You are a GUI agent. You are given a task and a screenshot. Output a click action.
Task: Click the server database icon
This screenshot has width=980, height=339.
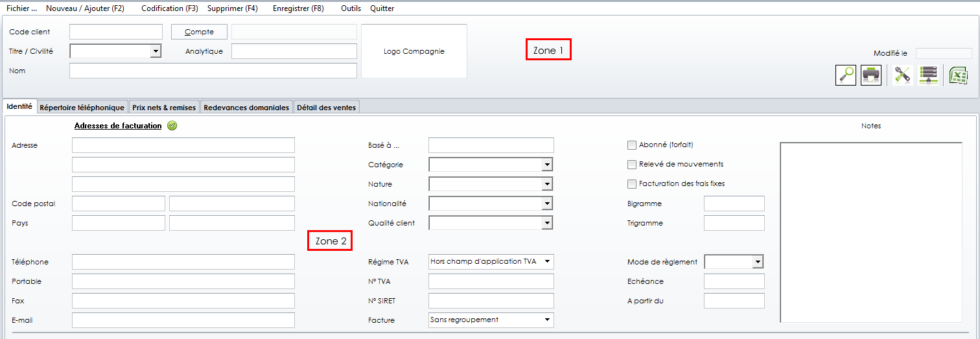928,75
